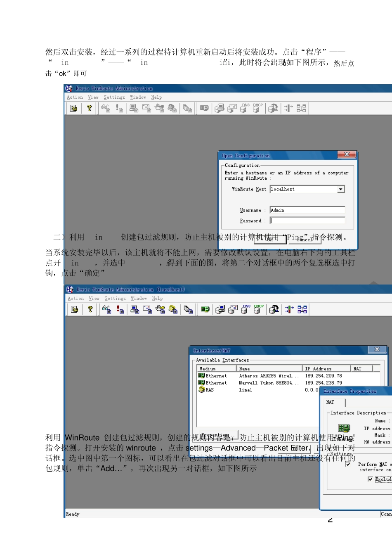The height and width of the screenshot is (555, 392).
Task: Click Medium column header in Interfaces/NAT
Action: coord(217,369)
